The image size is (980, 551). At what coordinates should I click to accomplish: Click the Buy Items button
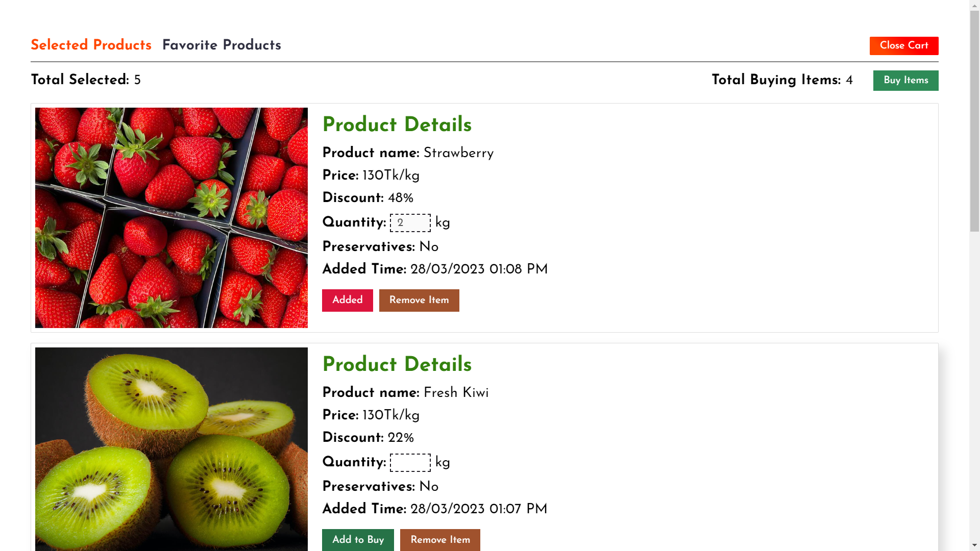905,80
